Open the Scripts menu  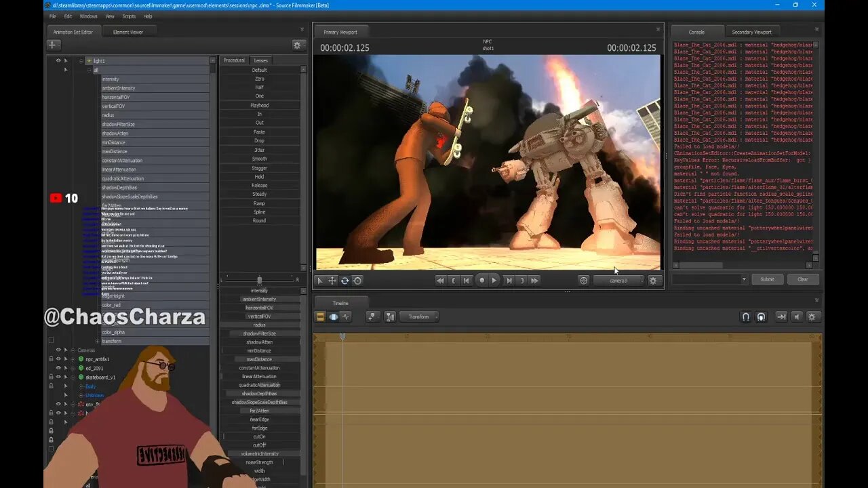128,16
